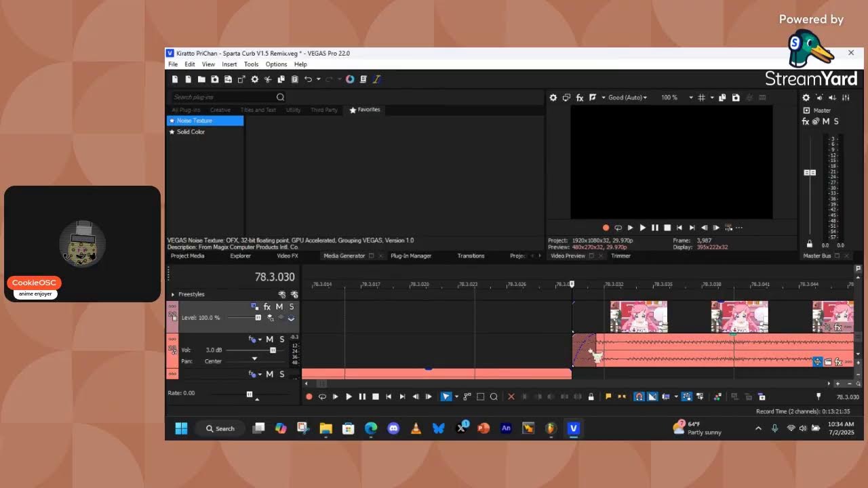Cut selection with the scissors icon
This screenshot has width=868, height=488.
click(268, 79)
